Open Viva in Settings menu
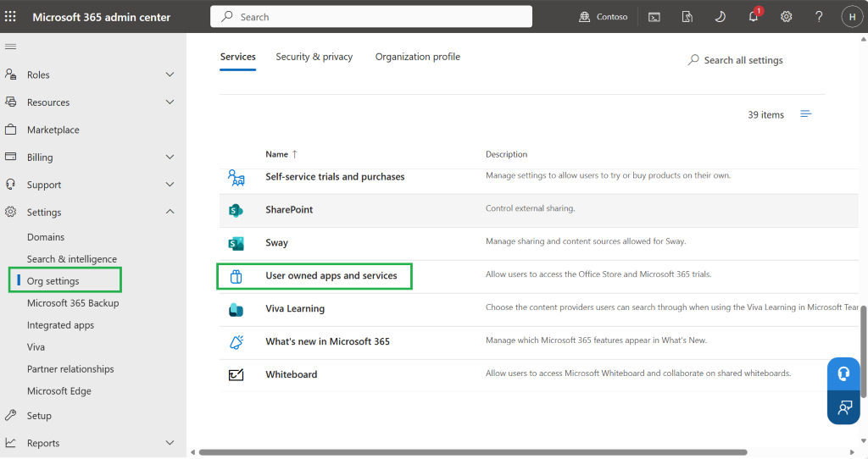 (x=36, y=347)
